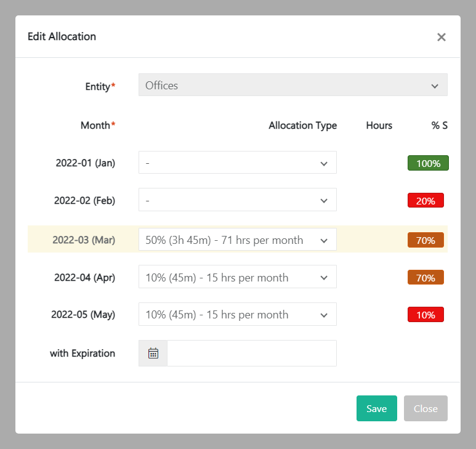Image resolution: width=476 pixels, height=449 pixels.
Task: Open the 2022-04 (Apr) allocation dropdown
Action: [237, 277]
